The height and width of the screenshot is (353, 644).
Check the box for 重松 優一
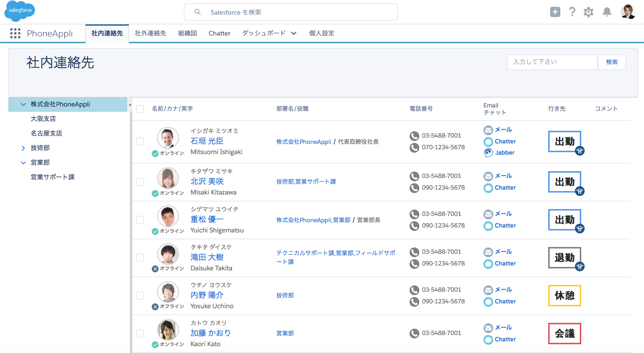coord(140,220)
